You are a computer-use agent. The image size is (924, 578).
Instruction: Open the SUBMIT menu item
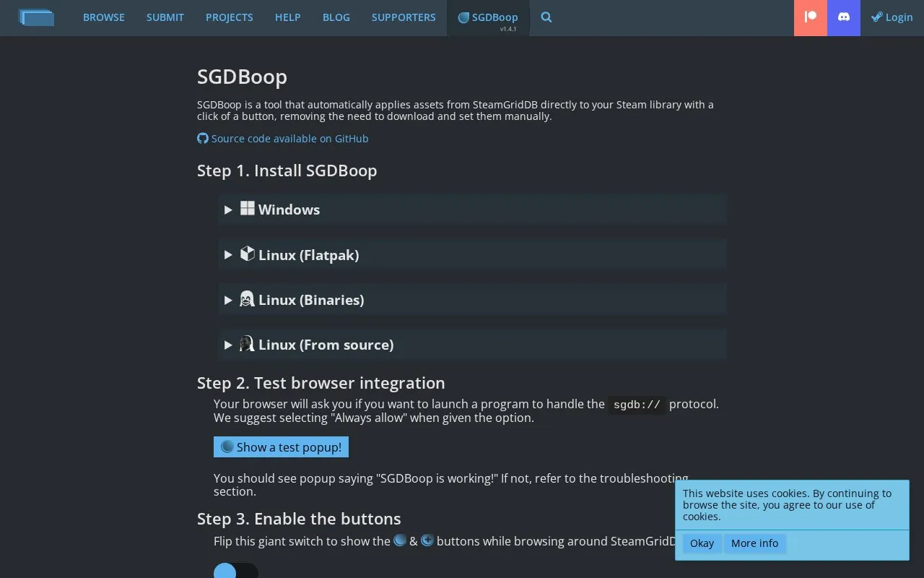(x=165, y=17)
